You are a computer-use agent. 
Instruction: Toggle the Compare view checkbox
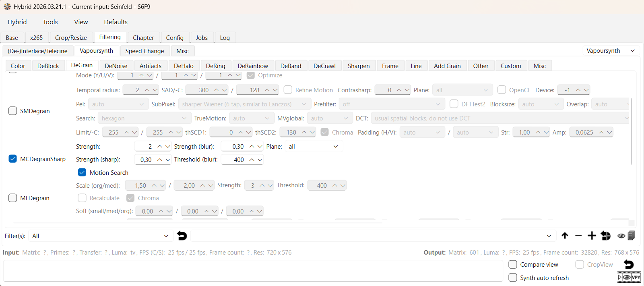513,264
